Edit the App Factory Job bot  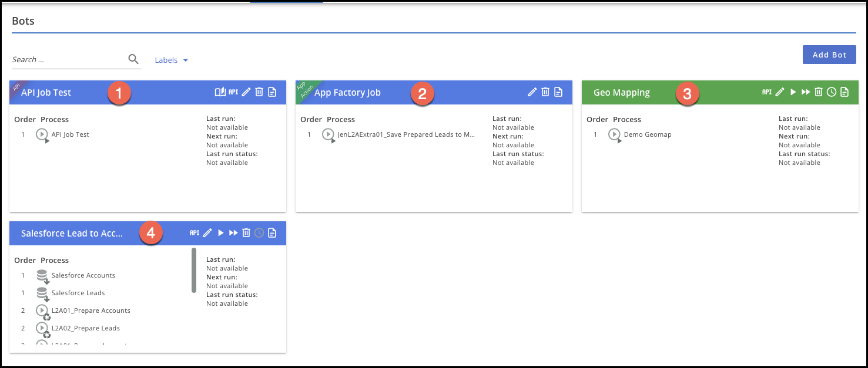tap(532, 92)
